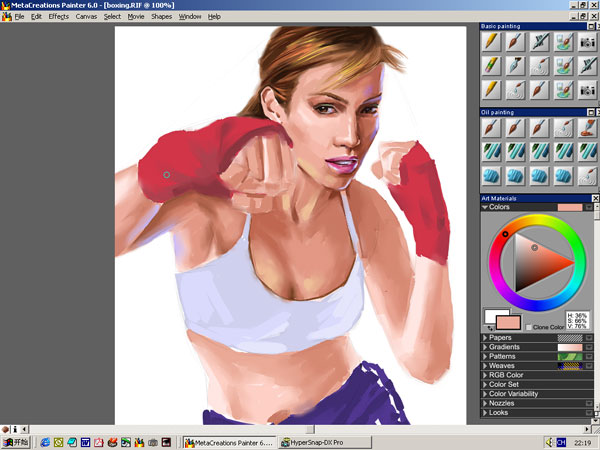Expand the Papers section
Viewport: 600px width, 450px height.
point(485,338)
